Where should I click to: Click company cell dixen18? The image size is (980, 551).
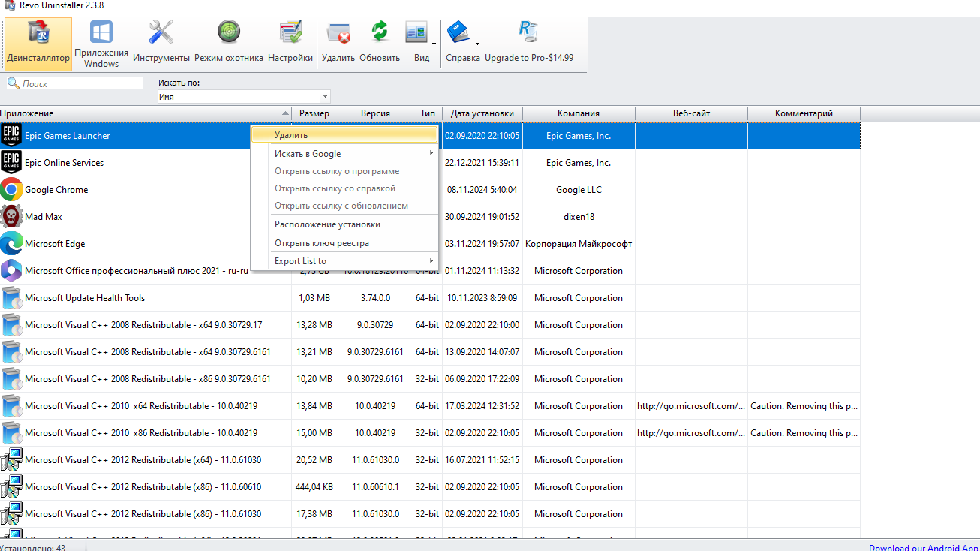coord(579,217)
